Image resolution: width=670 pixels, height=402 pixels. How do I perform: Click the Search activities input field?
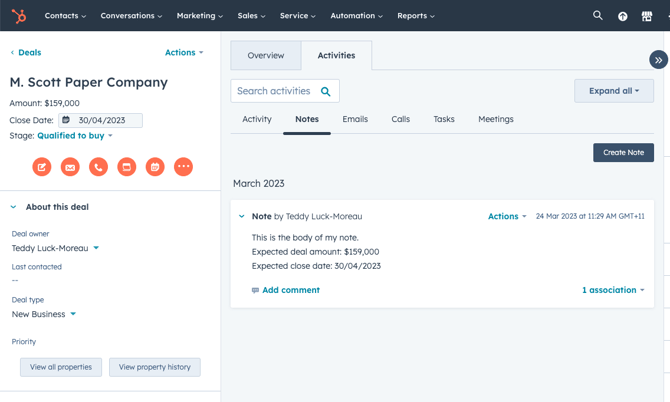[x=275, y=91]
